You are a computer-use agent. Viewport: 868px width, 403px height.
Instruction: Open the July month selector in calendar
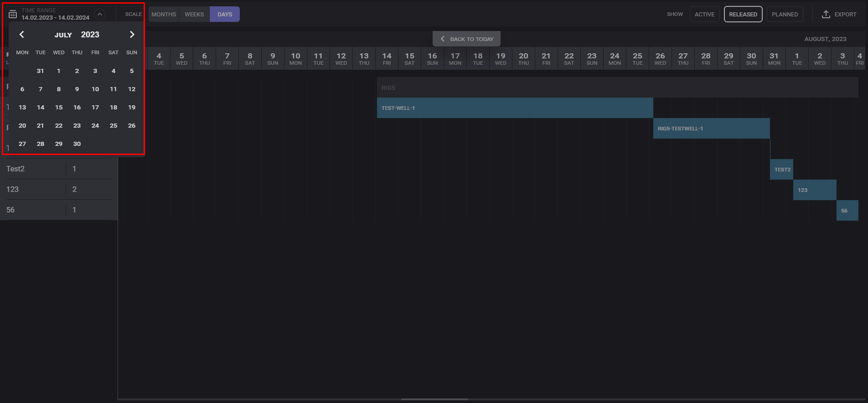pos(63,35)
